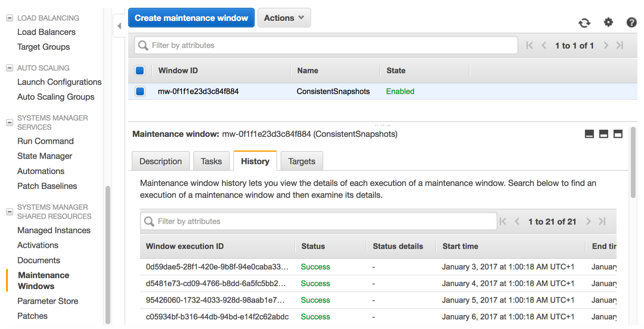The width and height of the screenshot is (644, 329).
Task: Maximize details pane with rightmost layout icon
Action: tap(618, 134)
